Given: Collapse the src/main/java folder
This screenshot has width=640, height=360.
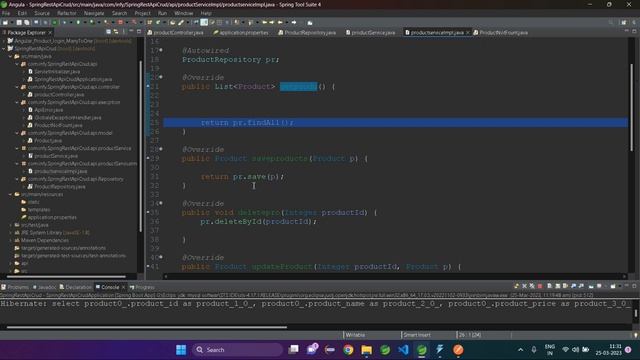Looking at the screenshot, I should [x=11, y=56].
